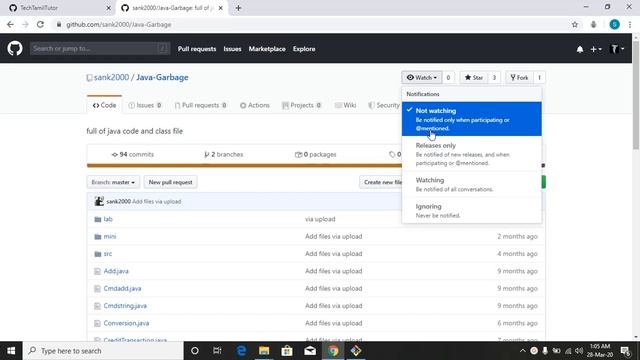This screenshot has height=360, width=640.
Task: Click the Windows taskbar search box
Action: [103, 351]
